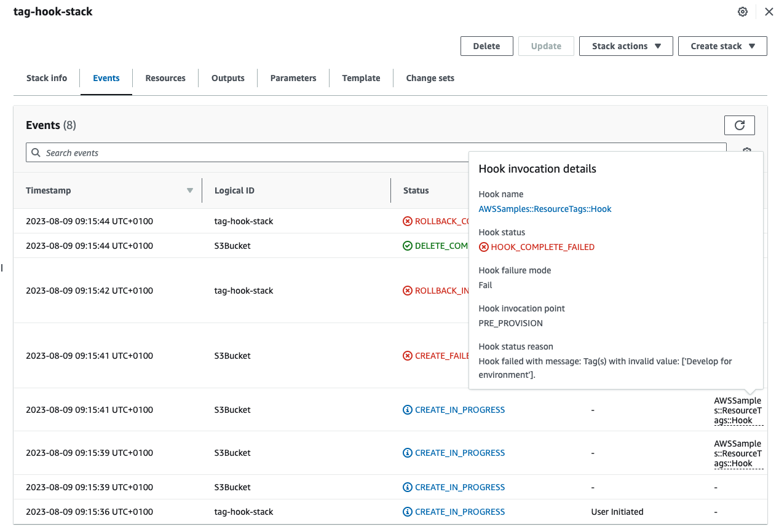Click timestamp 2023-08-09 09:15:42 UTC+0100
Image resolution: width=779 pixels, height=532 pixels.
pos(89,291)
